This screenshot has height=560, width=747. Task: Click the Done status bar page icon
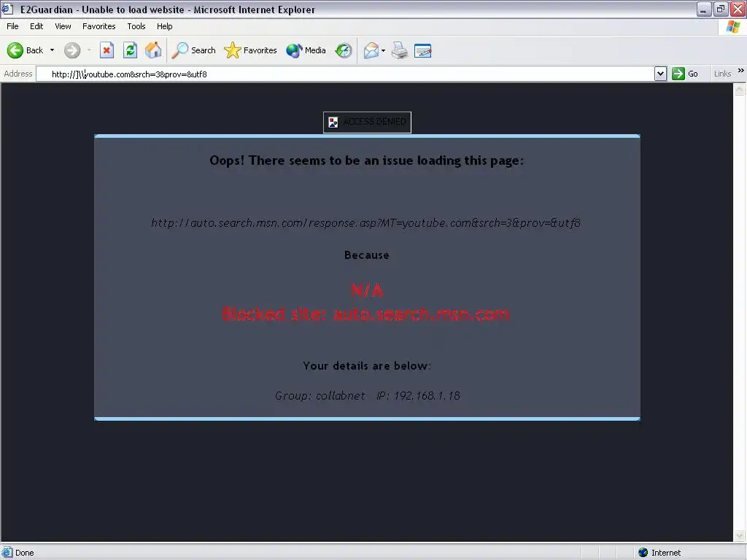7,553
